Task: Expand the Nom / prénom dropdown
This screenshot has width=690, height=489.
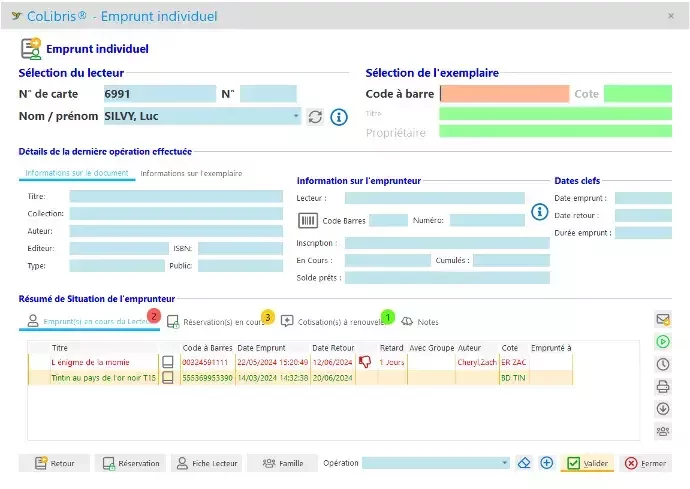Action: tap(296, 116)
